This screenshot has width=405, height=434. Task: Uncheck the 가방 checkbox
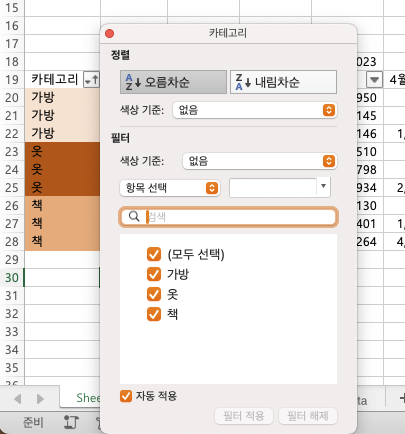(154, 274)
